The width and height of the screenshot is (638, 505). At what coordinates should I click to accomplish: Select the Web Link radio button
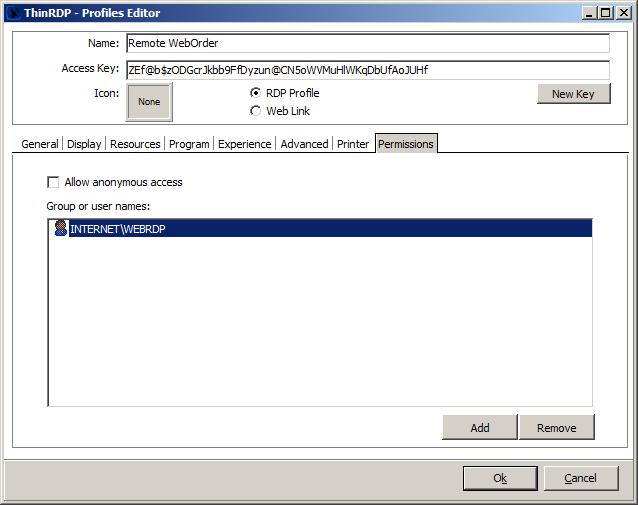click(x=255, y=111)
